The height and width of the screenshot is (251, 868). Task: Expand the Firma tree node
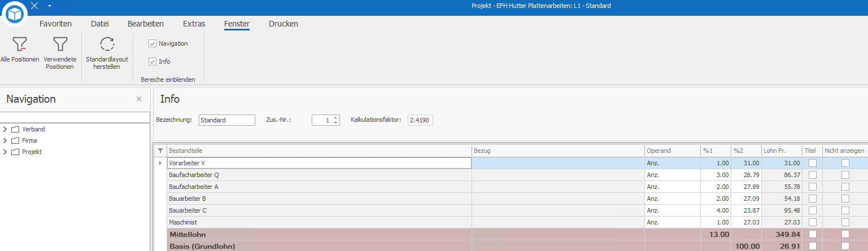(5, 140)
